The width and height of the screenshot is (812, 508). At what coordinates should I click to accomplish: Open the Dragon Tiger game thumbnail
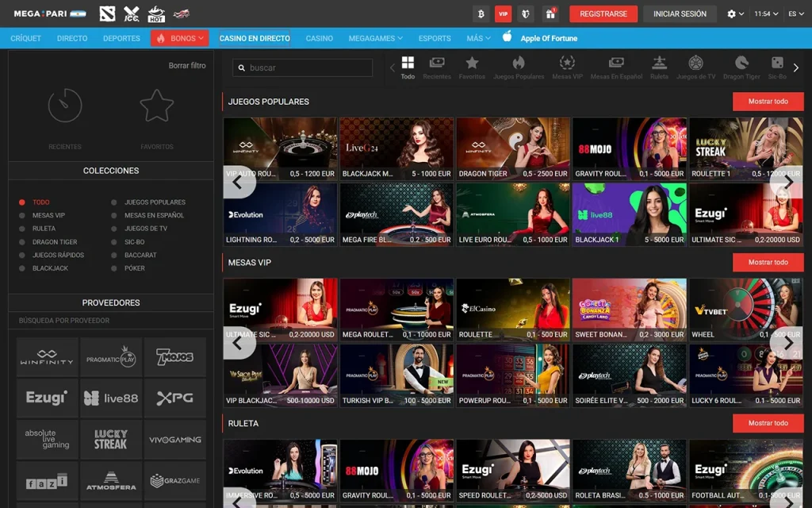pos(513,148)
